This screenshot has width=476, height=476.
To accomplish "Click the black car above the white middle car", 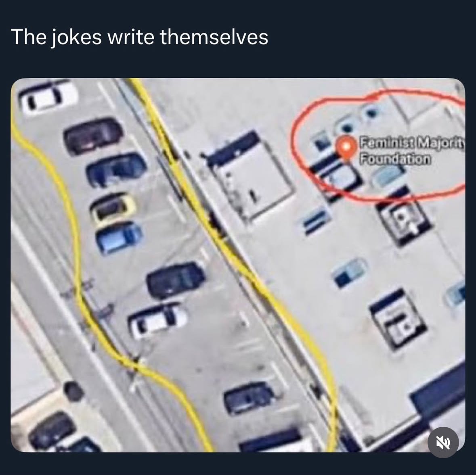I will tap(176, 280).
